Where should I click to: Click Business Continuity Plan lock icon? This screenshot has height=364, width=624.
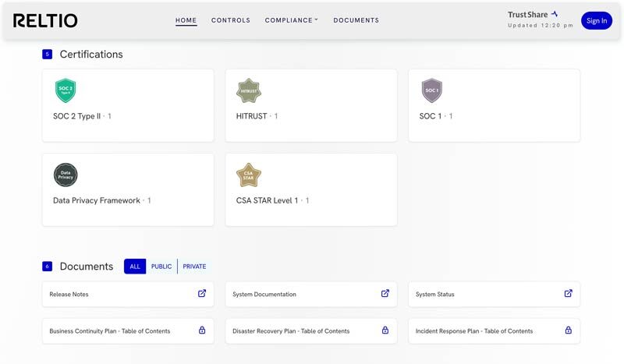coord(202,330)
